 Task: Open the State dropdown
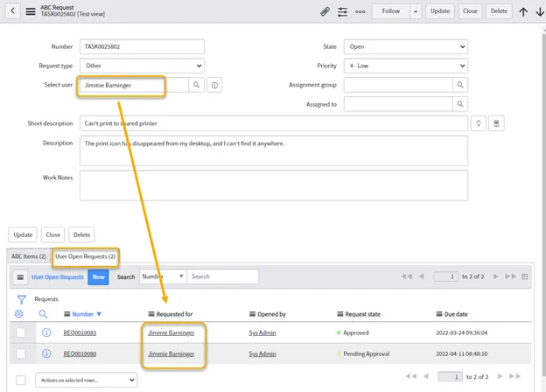pyautogui.click(x=405, y=46)
